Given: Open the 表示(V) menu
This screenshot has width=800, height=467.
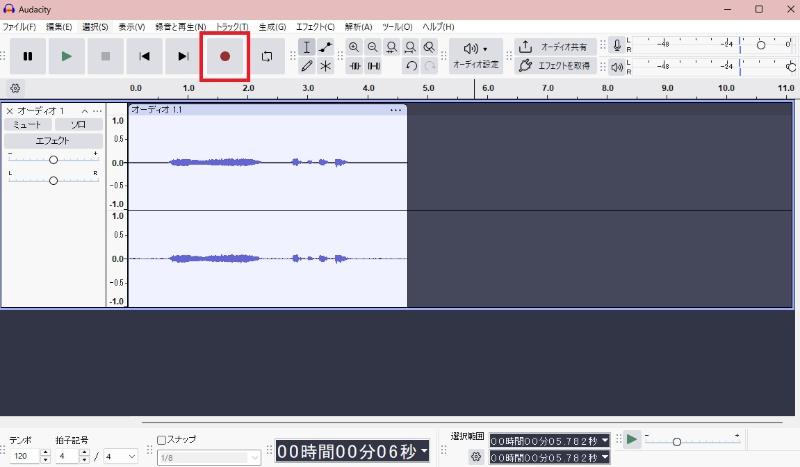Looking at the screenshot, I should tap(132, 27).
